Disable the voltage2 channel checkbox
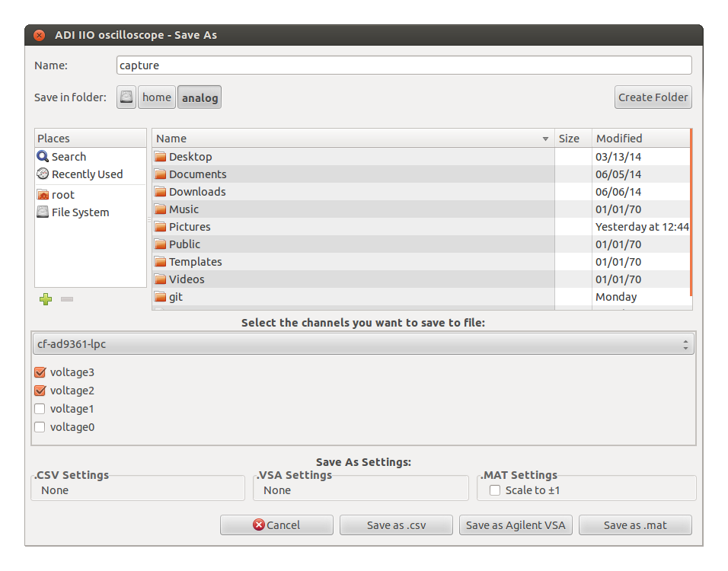The width and height of the screenshot is (728, 571). click(x=40, y=391)
